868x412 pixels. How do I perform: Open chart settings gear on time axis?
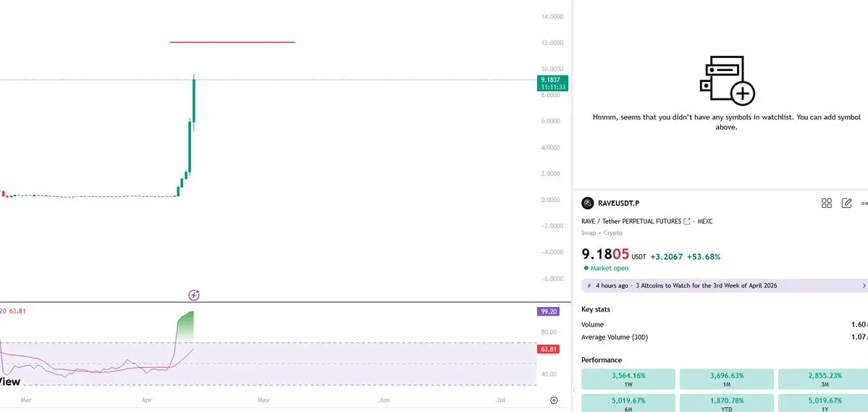point(554,400)
